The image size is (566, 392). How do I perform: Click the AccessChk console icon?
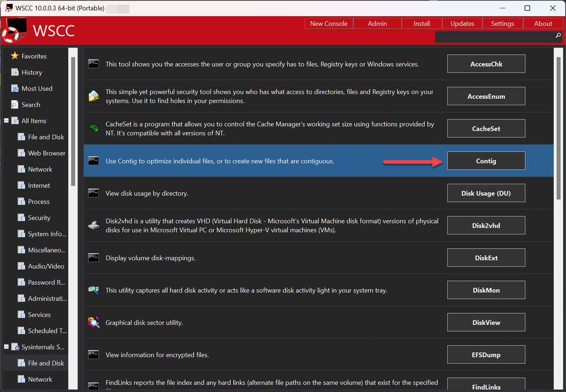pos(94,64)
